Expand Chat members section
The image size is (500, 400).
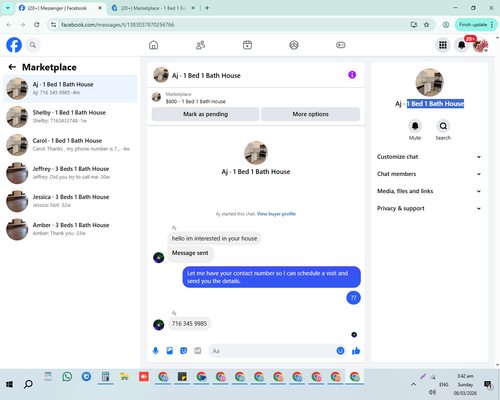point(429,174)
